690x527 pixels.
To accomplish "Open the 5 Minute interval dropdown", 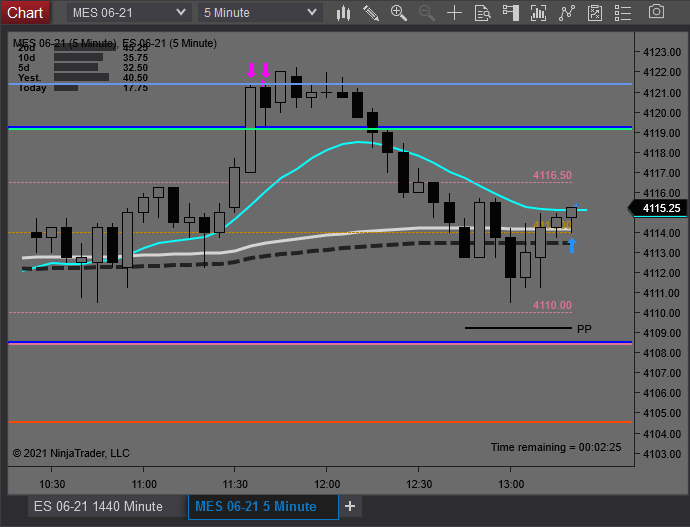I will coord(260,13).
